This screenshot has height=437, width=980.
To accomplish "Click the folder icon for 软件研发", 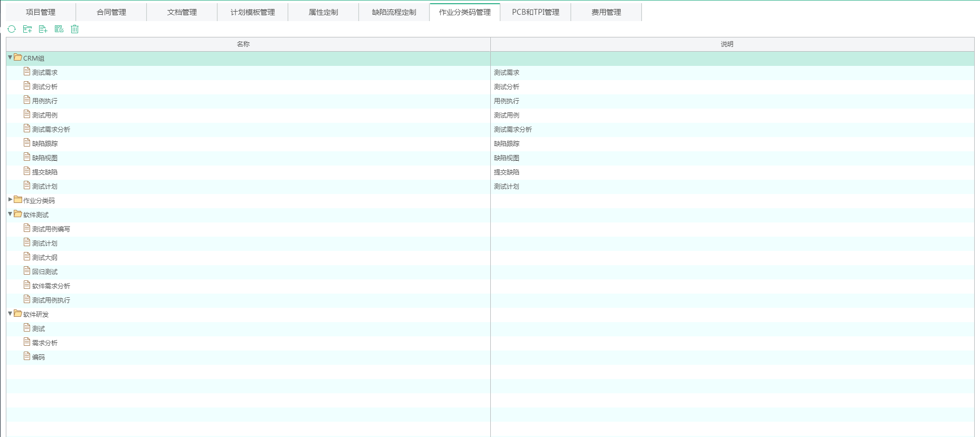I will [18, 314].
